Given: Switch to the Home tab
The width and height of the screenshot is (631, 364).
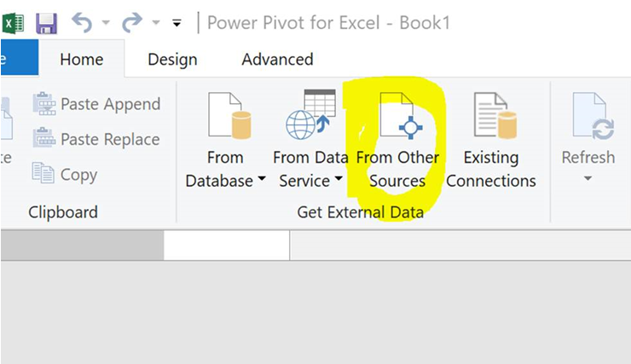Looking at the screenshot, I should pos(81,60).
